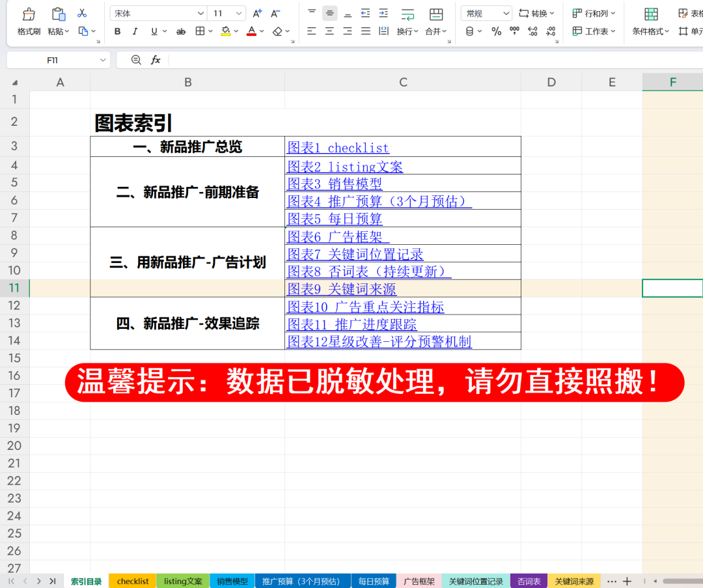Screen dimensions: 703x588
Task: Apply percent style
Action: (496, 31)
